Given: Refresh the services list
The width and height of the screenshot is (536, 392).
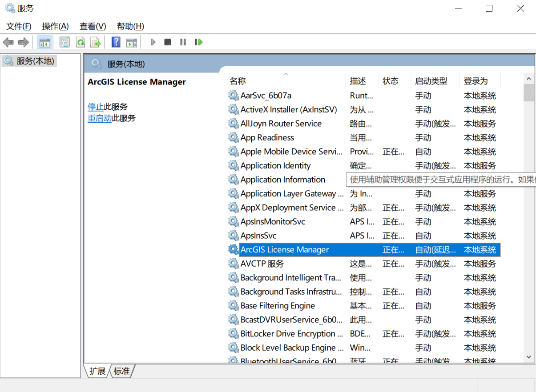Looking at the screenshot, I should click(x=81, y=42).
